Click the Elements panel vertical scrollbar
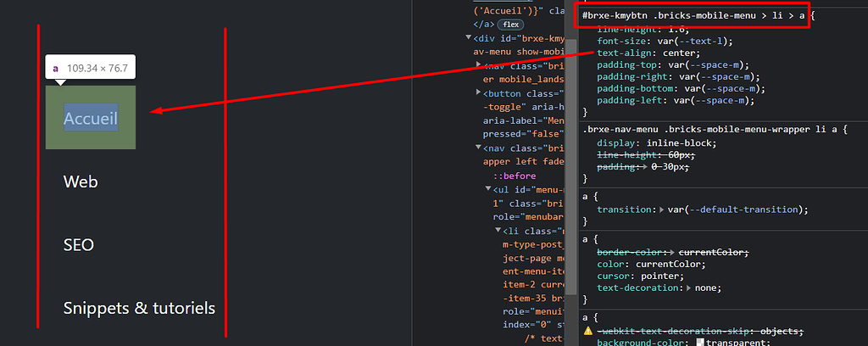868x346 pixels. [x=572, y=170]
